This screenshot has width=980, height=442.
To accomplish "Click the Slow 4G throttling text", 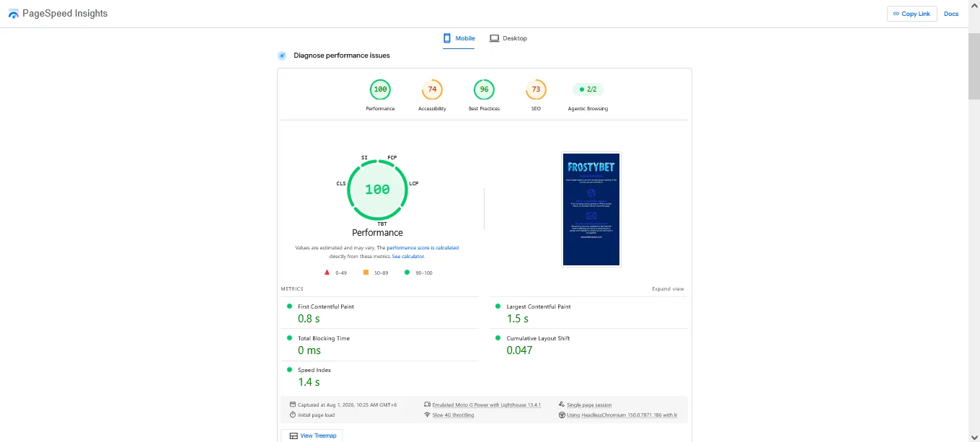I will pos(453,415).
